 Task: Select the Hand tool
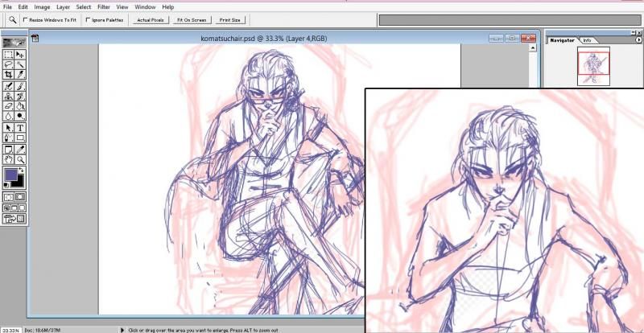[x=8, y=158]
